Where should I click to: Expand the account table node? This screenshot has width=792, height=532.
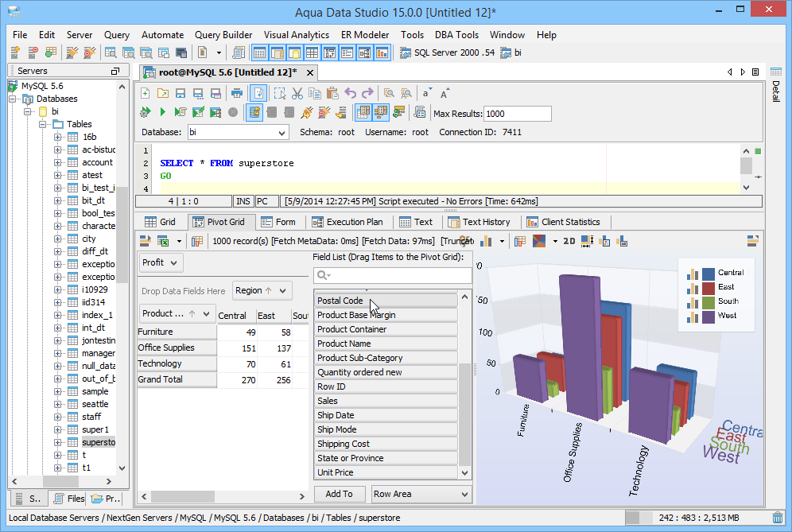[x=57, y=163]
